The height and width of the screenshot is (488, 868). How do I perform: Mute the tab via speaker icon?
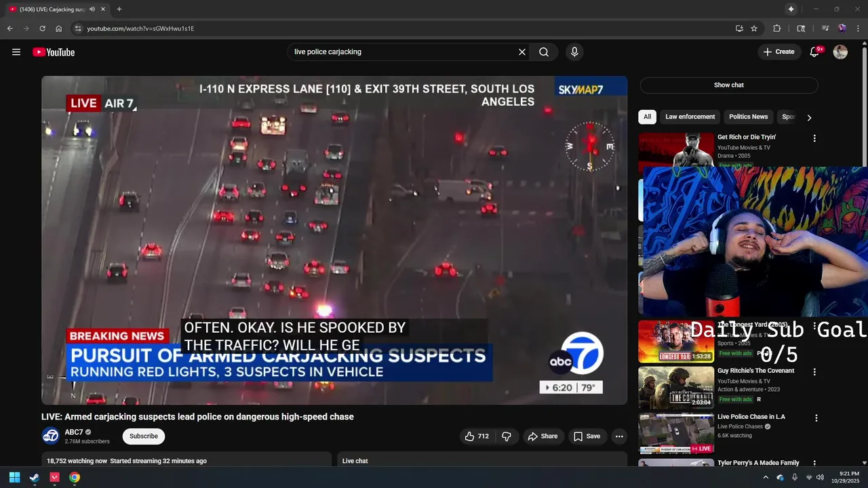[92, 9]
